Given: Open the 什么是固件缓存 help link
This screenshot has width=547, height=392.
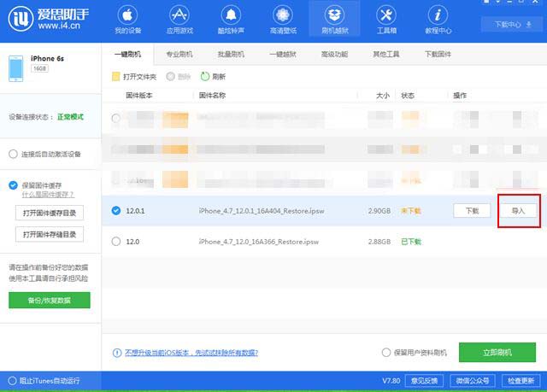Looking at the screenshot, I should (48, 195).
